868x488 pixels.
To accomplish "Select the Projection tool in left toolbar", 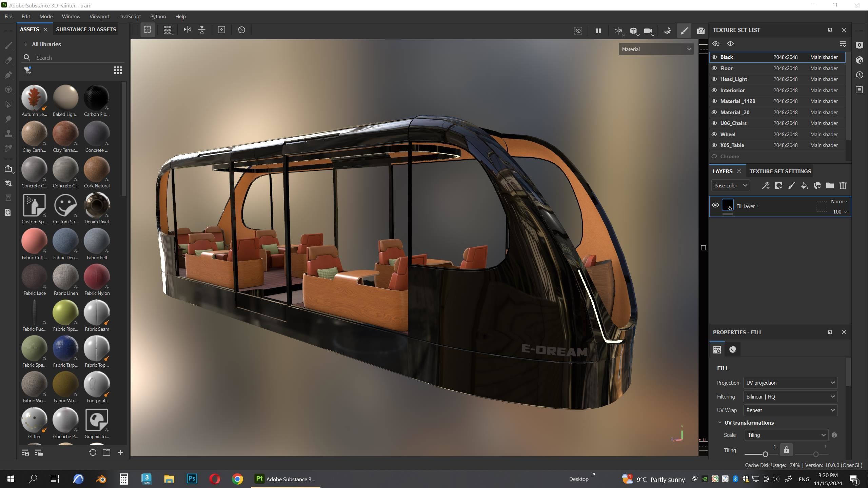I will pyautogui.click(x=9, y=75).
